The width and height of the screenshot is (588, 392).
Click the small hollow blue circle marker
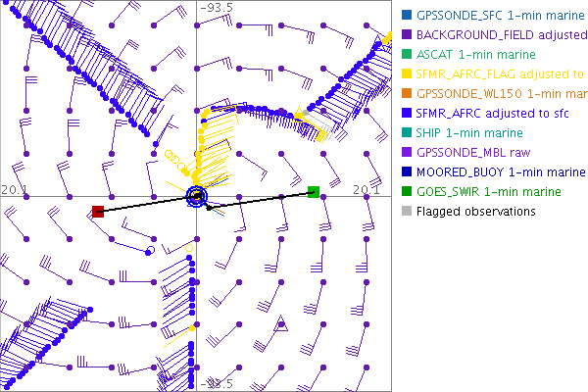149,252
